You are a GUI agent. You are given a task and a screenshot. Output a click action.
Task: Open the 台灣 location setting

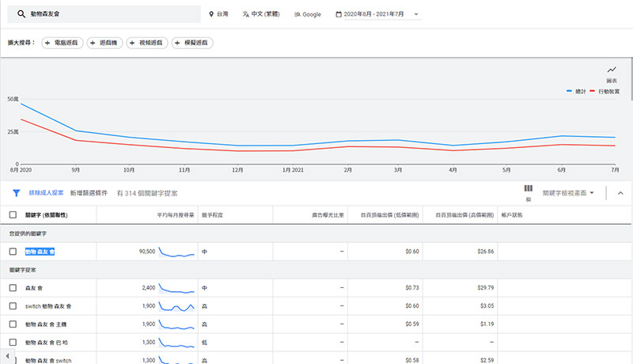[218, 14]
